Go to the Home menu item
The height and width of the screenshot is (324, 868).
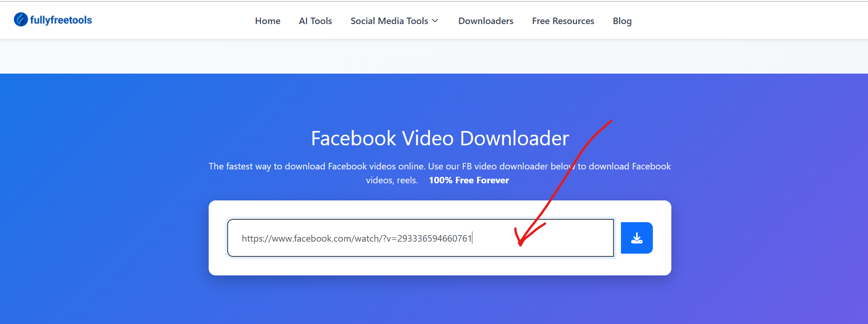[267, 21]
